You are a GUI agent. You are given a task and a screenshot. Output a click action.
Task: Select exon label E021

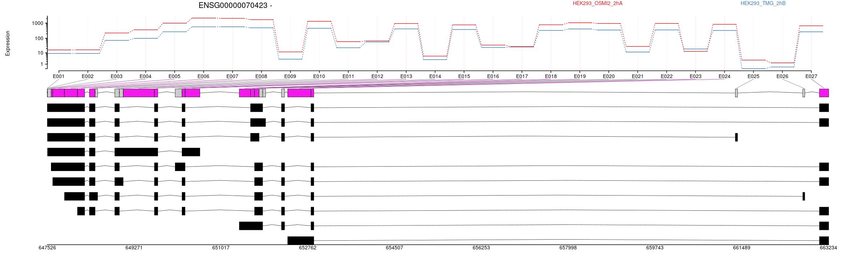pyautogui.click(x=638, y=77)
